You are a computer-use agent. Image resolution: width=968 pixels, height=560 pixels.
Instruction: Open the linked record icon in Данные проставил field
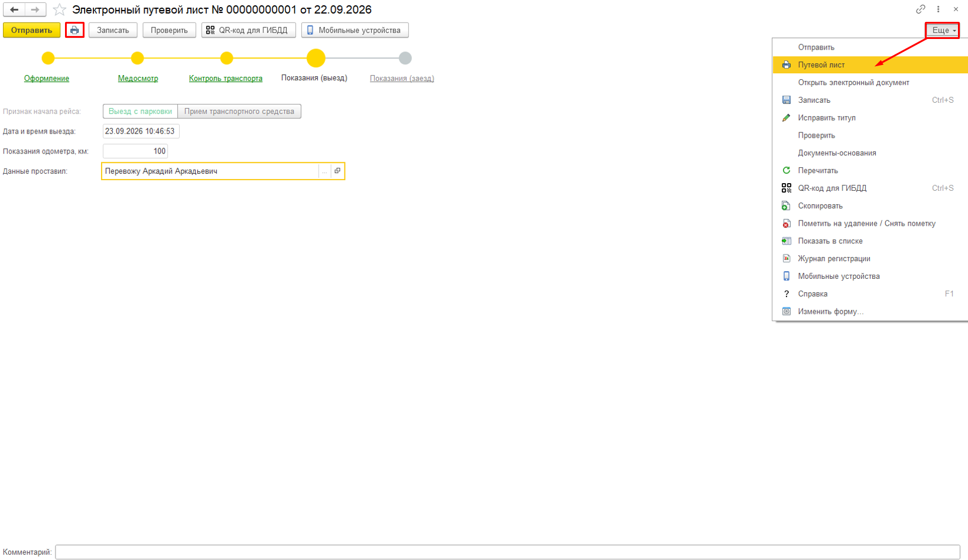click(337, 171)
